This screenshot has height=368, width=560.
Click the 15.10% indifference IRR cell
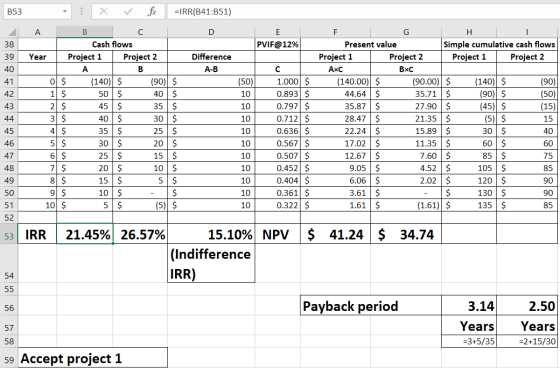211,234
